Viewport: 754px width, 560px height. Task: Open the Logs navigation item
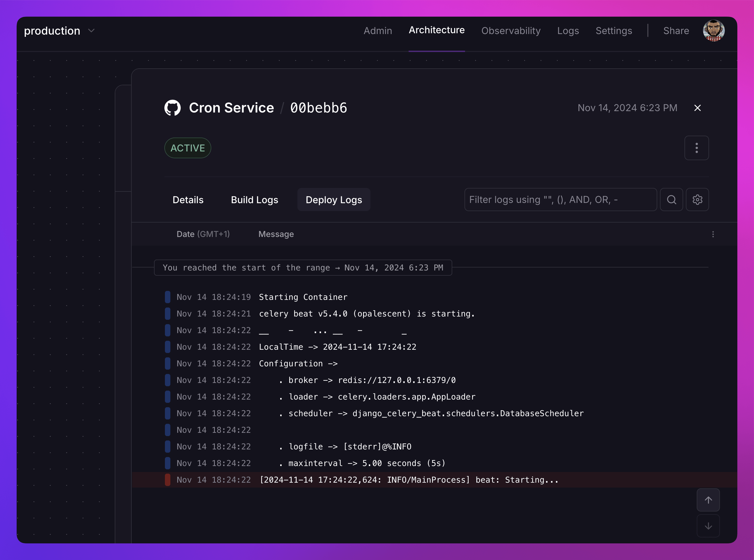click(568, 31)
